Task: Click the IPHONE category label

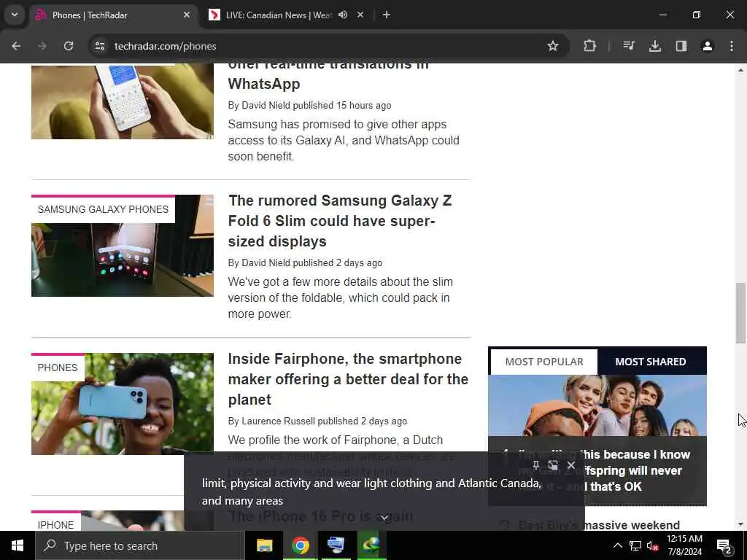Action: (x=55, y=524)
